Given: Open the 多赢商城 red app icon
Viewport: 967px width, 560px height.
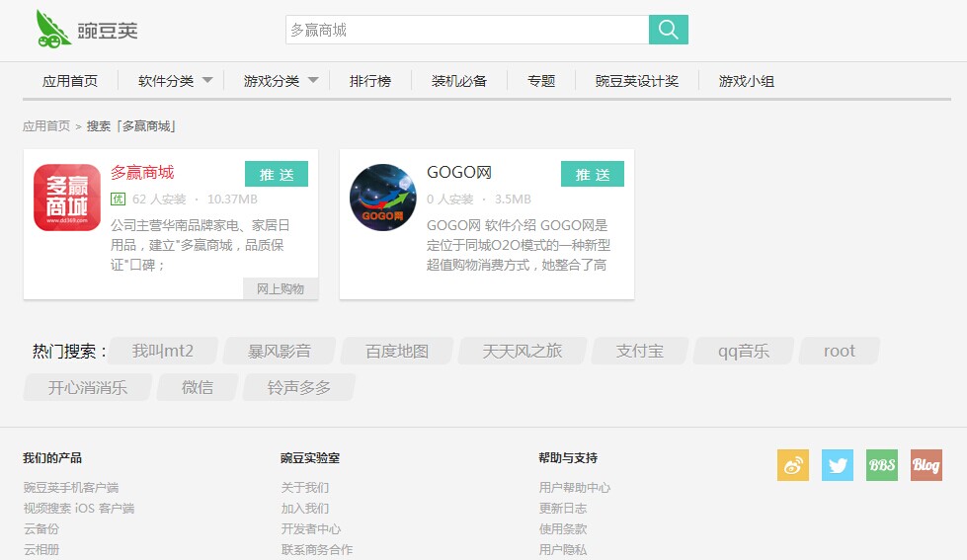Looking at the screenshot, I should tap(67, 198).
